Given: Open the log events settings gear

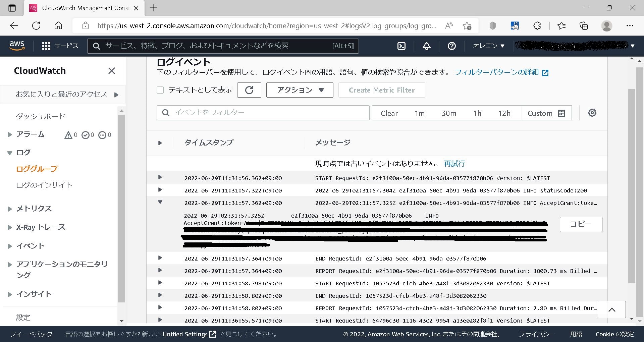Looking at the screenshot, I should click(592, 113).
